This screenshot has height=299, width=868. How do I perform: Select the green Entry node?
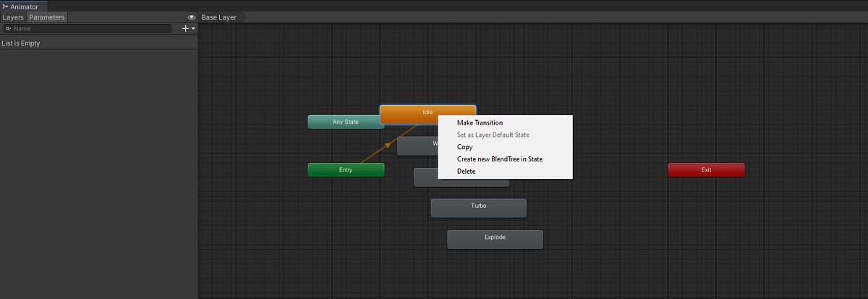(x=346, y=169)
